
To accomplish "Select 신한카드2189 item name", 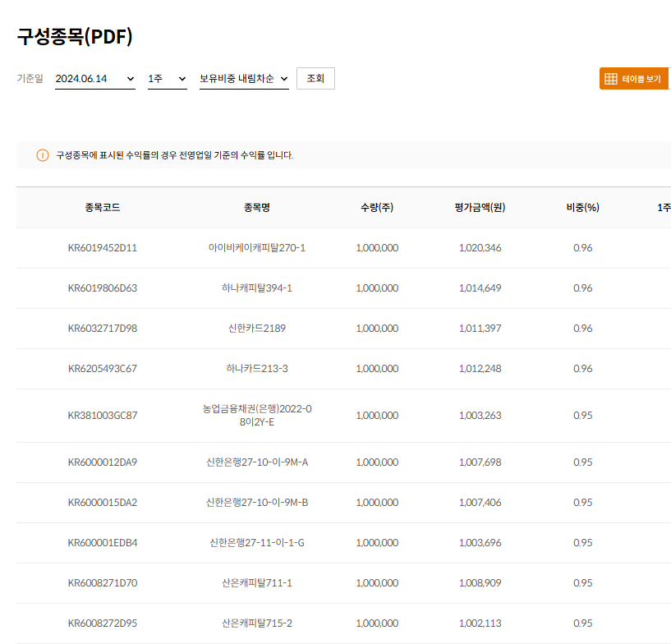I will click(x=257, y=329).
